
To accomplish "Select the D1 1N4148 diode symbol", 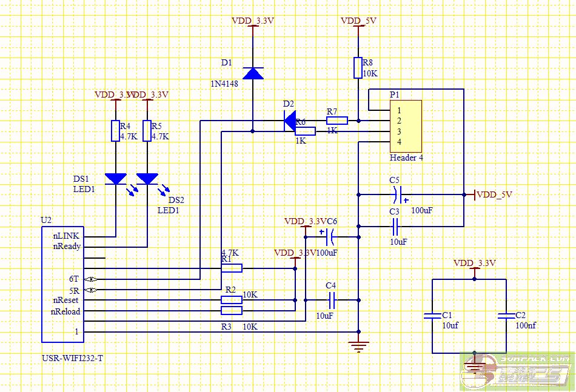I will (253, 73).
